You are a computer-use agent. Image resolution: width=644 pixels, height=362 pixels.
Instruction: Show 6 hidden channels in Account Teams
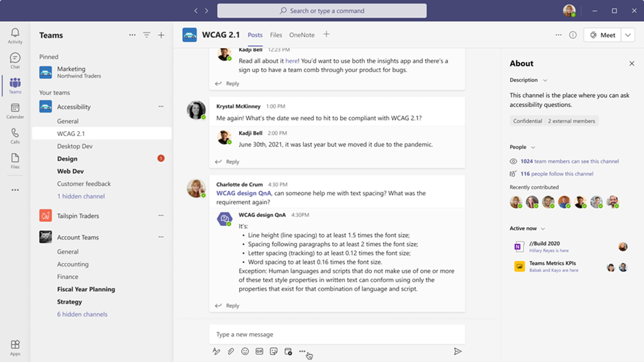tap(82, 314)
